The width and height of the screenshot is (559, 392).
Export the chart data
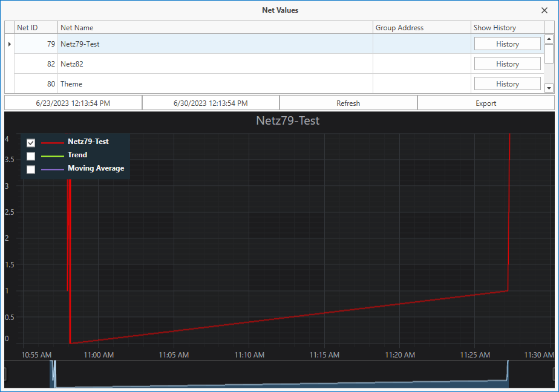486,103
